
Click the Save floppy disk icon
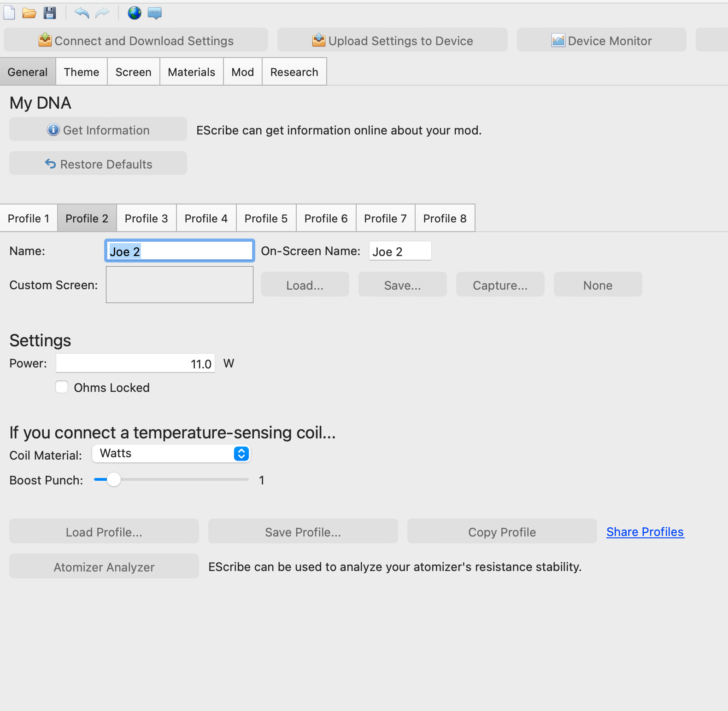[50, 13]
